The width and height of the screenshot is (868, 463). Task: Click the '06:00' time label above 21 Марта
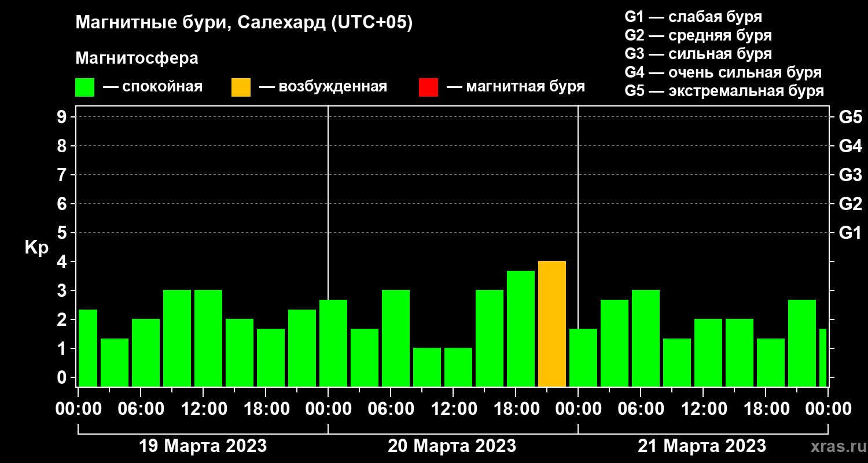point(641,409)
